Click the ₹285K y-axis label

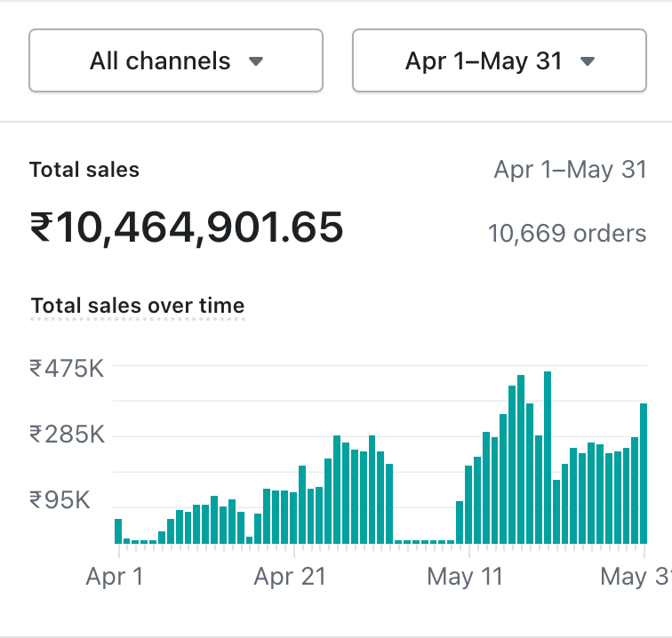point(67,435)
